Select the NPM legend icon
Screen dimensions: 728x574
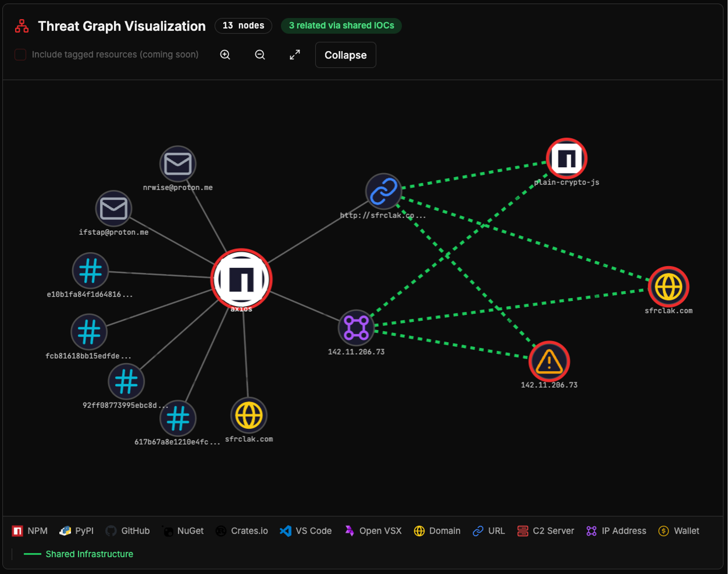[x=17, y=531]
